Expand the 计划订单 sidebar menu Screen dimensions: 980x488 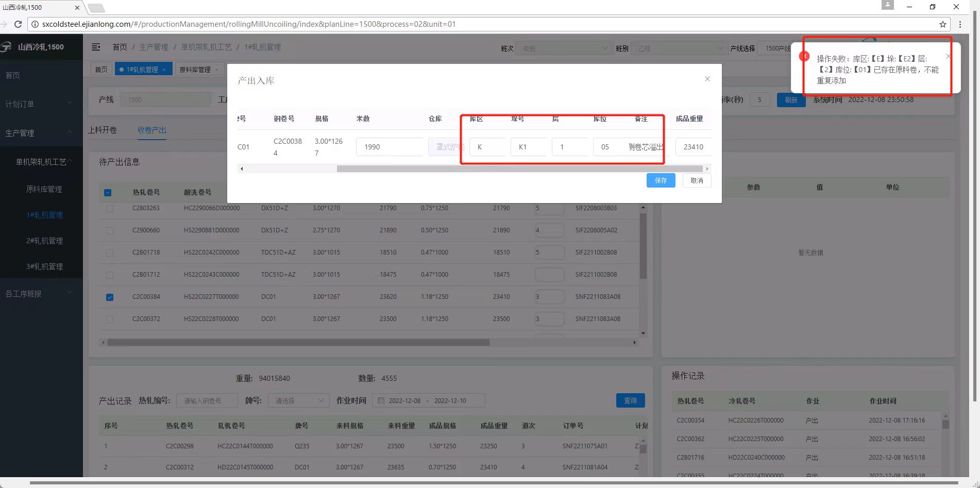tap(41, 104)
